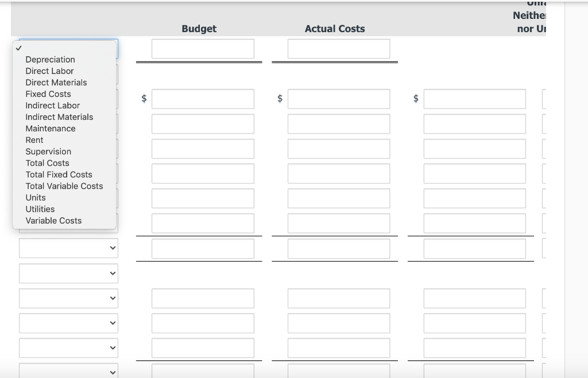This screenshot has height=378, width=588.
Task: Choose "Utilities" from the dropdown list
Action: [x=40, y=209]
